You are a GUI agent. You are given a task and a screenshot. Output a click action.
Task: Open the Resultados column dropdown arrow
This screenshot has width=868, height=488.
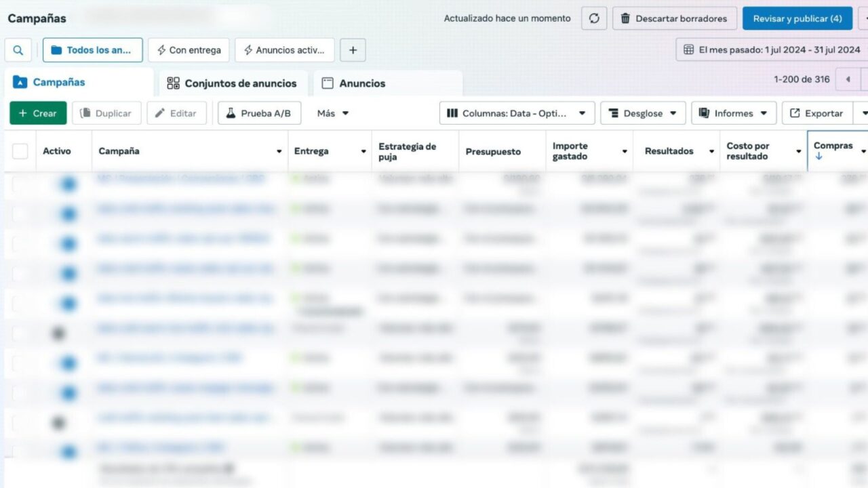711,150
